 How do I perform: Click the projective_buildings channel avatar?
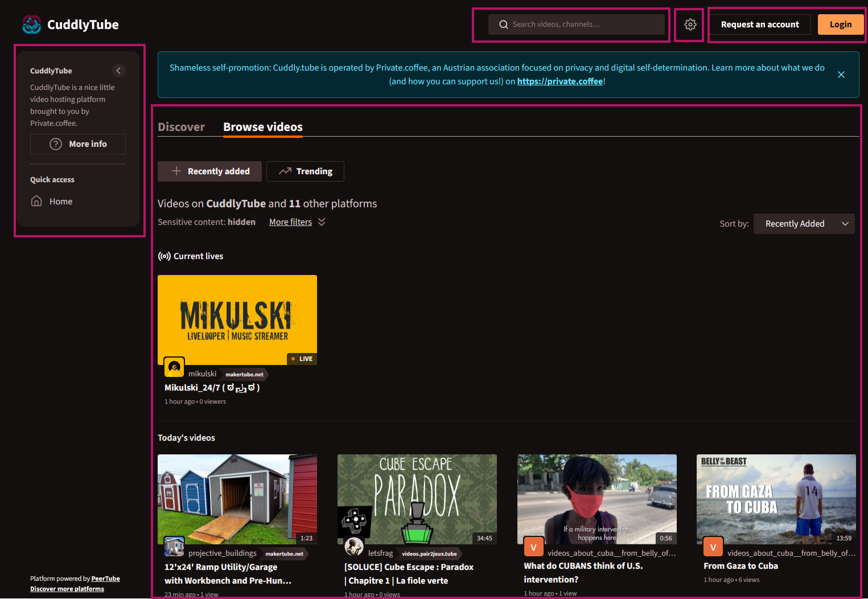click(x=174, y=547)
